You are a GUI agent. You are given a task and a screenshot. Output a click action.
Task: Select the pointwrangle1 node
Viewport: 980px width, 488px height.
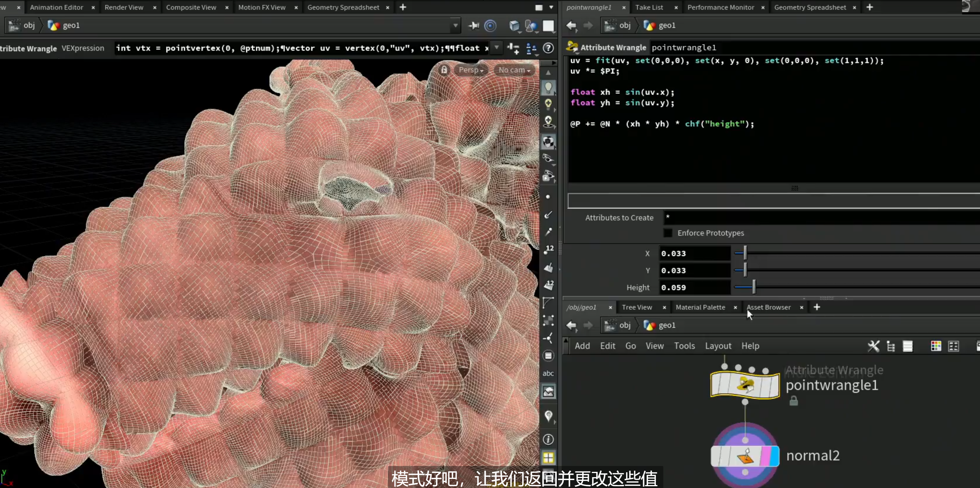pos(745,385)
